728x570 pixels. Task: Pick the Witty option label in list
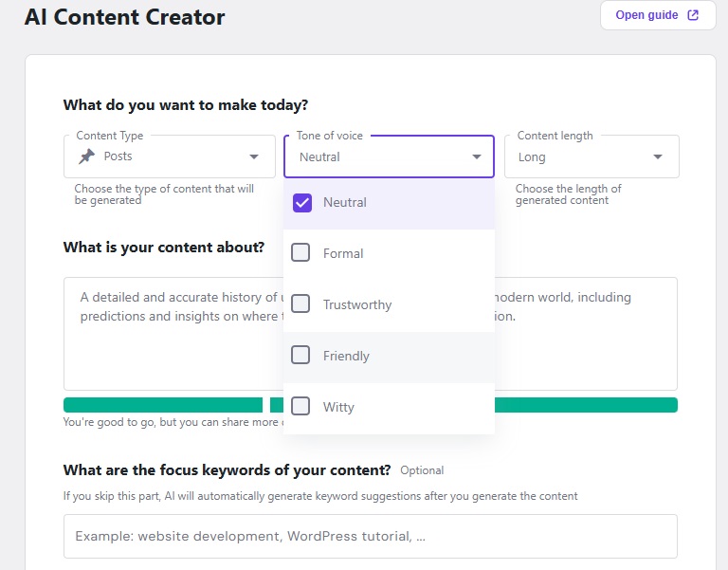[338, 407]
